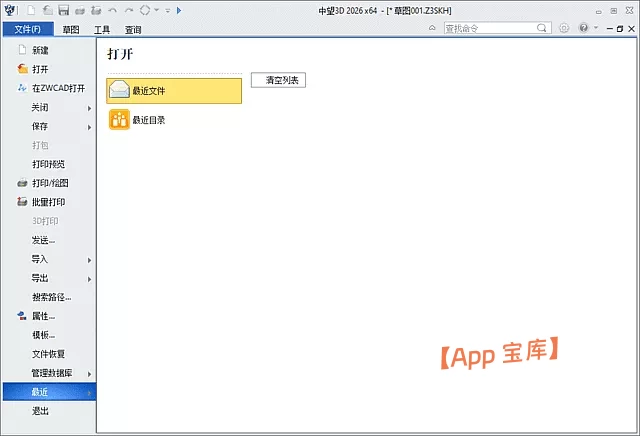The image size is (640, 436).
Task: Click the 清空列表 clear list button
Action: (278, 80)
